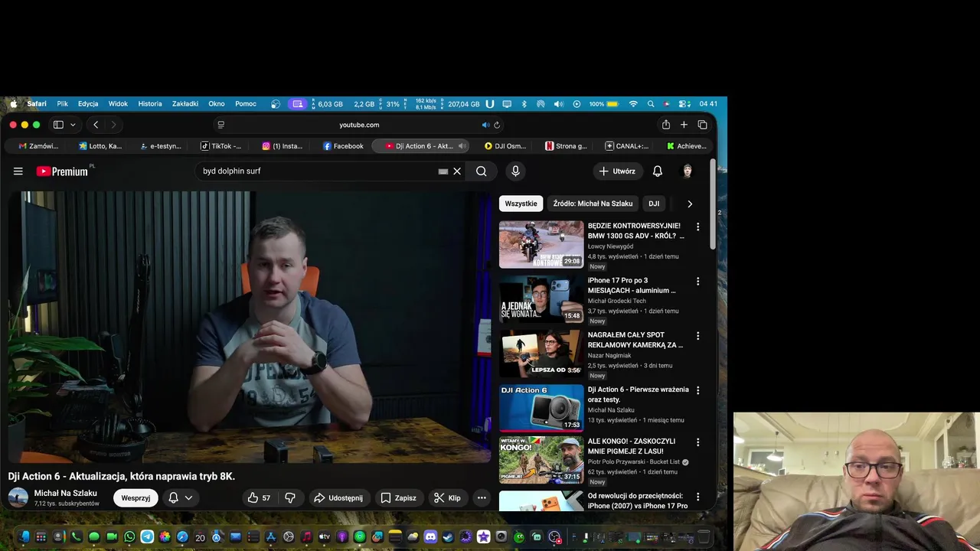Click the youtube.com address field
980x551 pixels.
(359, 125)
